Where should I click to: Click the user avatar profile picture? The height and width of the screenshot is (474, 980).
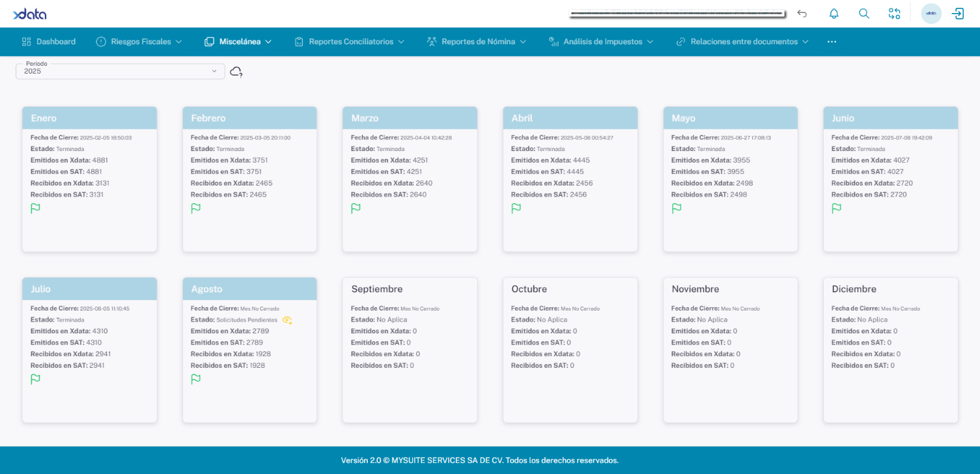click(x=931, y=14)
